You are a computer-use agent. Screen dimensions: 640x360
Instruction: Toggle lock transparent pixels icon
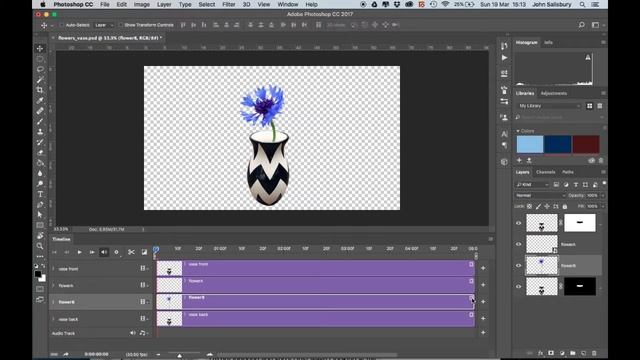pyautogui.click(x=529, y=207)
